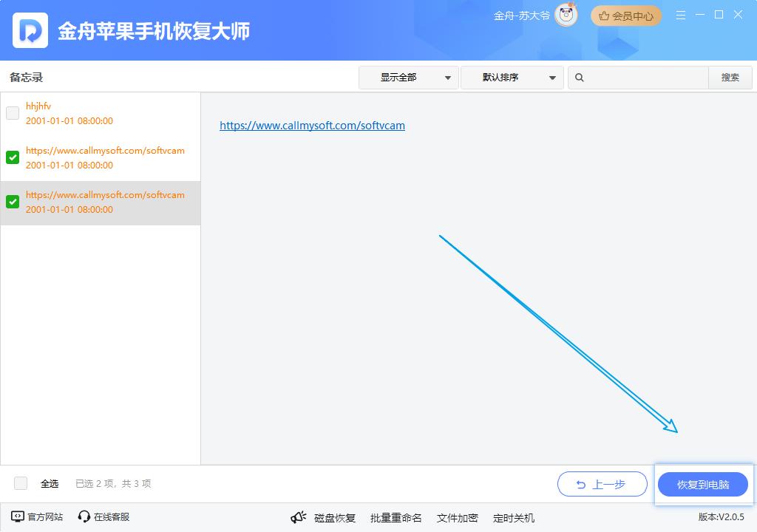Open 官方网站 official website link

(x=37, y=516)
